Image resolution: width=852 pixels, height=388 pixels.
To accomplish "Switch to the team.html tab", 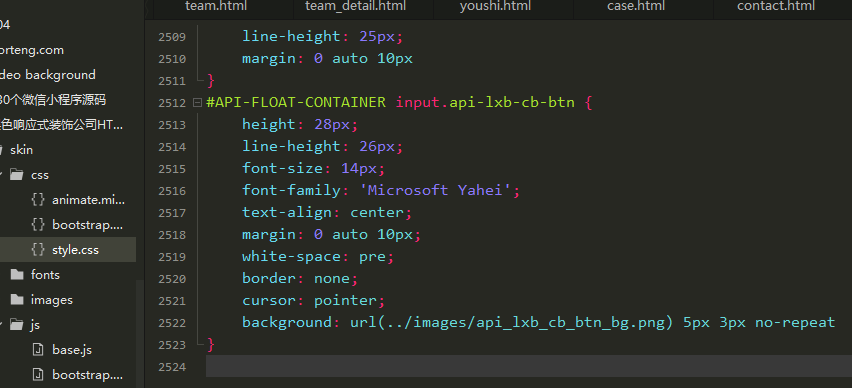I will click(x=216, y=7).
